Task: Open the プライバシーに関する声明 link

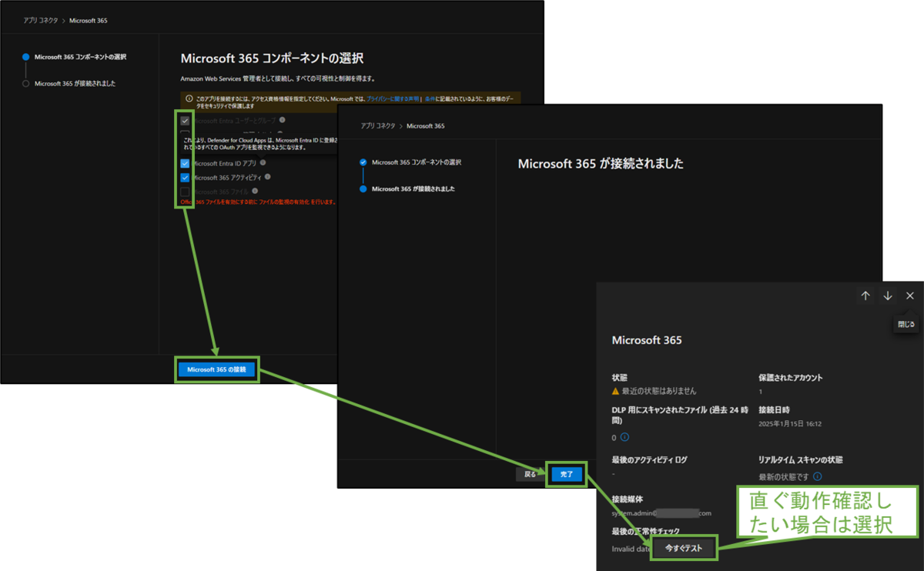Action: point(393,99)
